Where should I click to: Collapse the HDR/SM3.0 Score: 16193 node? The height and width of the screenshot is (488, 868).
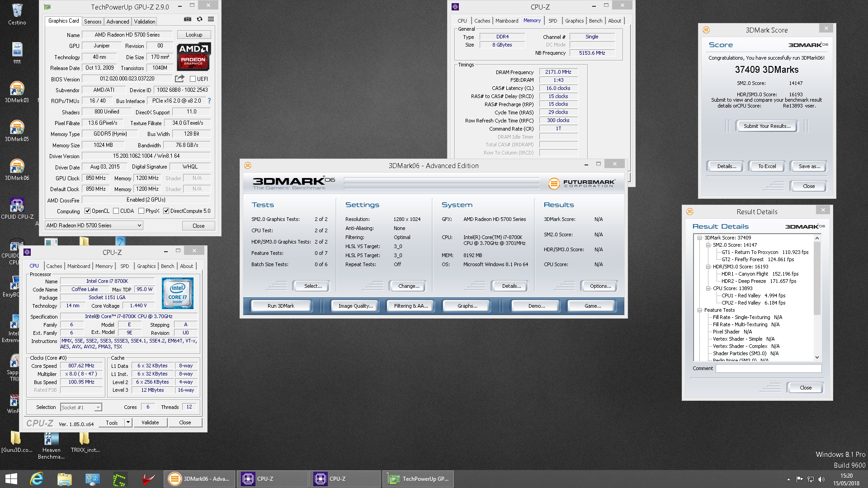tap(708, 267)
